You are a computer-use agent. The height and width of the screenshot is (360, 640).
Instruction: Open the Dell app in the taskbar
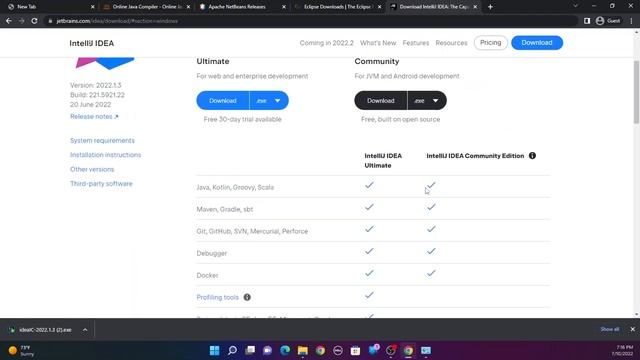[x=338, y=350]
